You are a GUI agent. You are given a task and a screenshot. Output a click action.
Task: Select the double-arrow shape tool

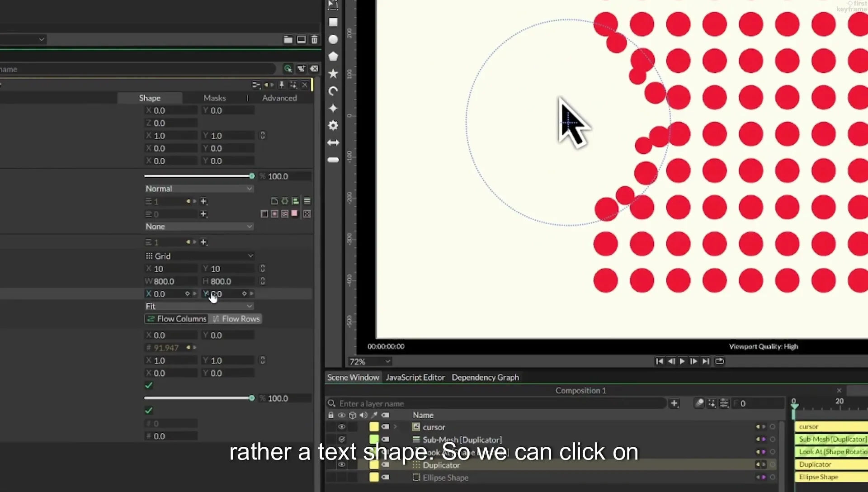(x=333, y=142)
